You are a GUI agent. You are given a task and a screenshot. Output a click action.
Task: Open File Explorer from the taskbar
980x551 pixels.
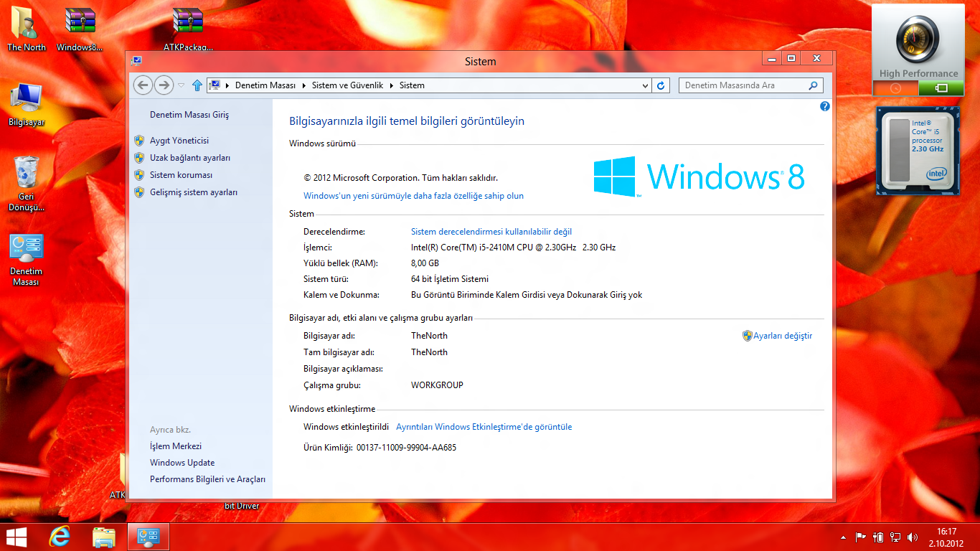tap(105, 537)
